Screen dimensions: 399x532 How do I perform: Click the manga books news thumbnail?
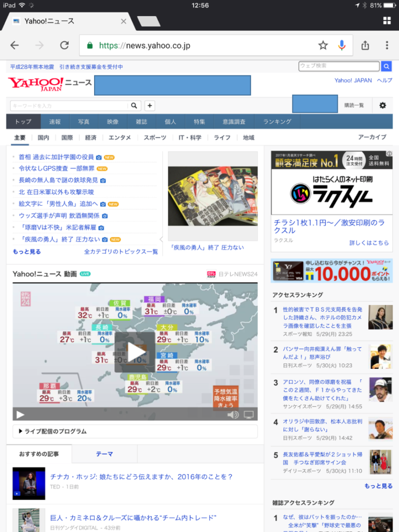click(x=212, y=196)
